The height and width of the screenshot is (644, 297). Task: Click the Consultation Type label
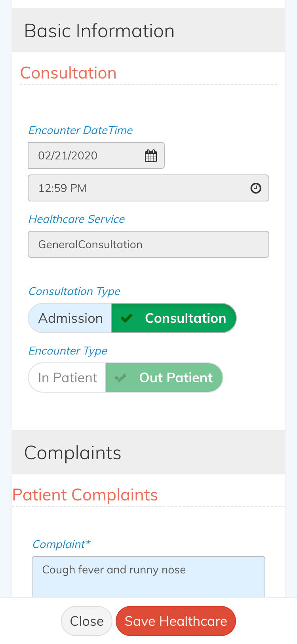[74, 291]
